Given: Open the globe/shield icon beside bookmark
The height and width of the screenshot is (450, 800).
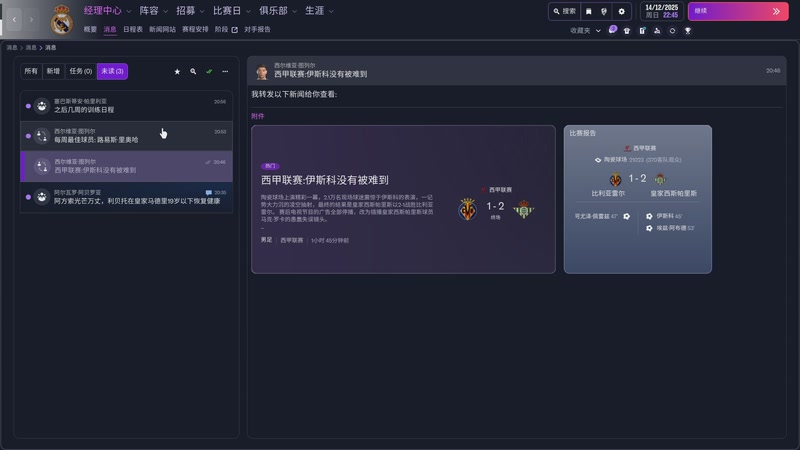Looking at the screenshot, I should coord(604,11).
